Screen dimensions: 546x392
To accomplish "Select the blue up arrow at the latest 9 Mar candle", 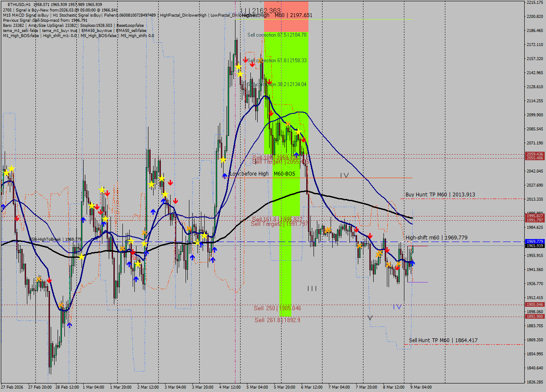I will (412, 263).
